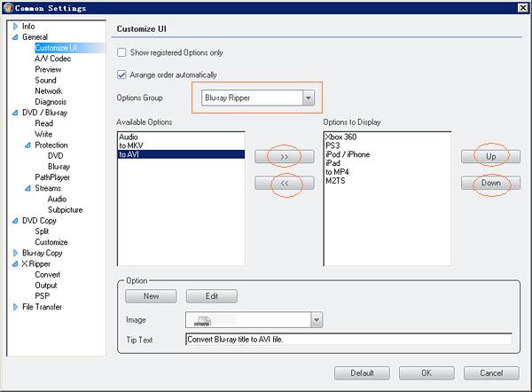Image resolution: width=532 pixels, height=392 pixels.
Task: Select Write under DVD / Blu-ray
Action: (x=43, y=134)
